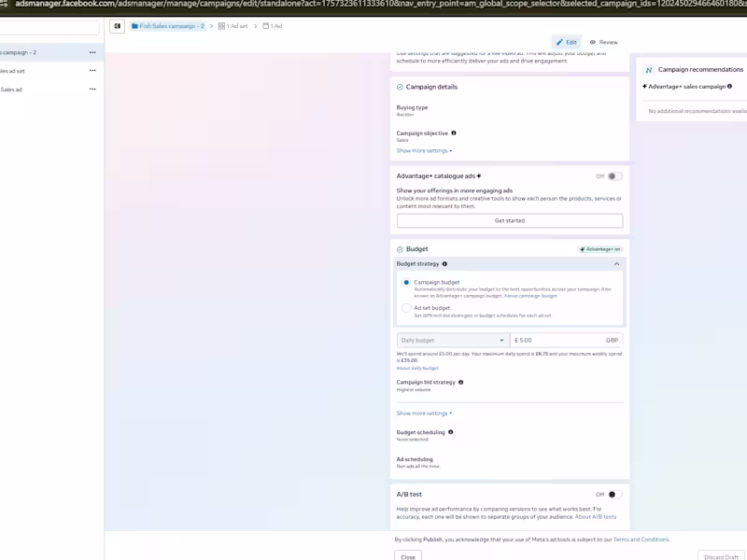Click the Advantage+ sales campaign recommendation
The width and height of the screenshot is (747, 560).
coord(686,87)
